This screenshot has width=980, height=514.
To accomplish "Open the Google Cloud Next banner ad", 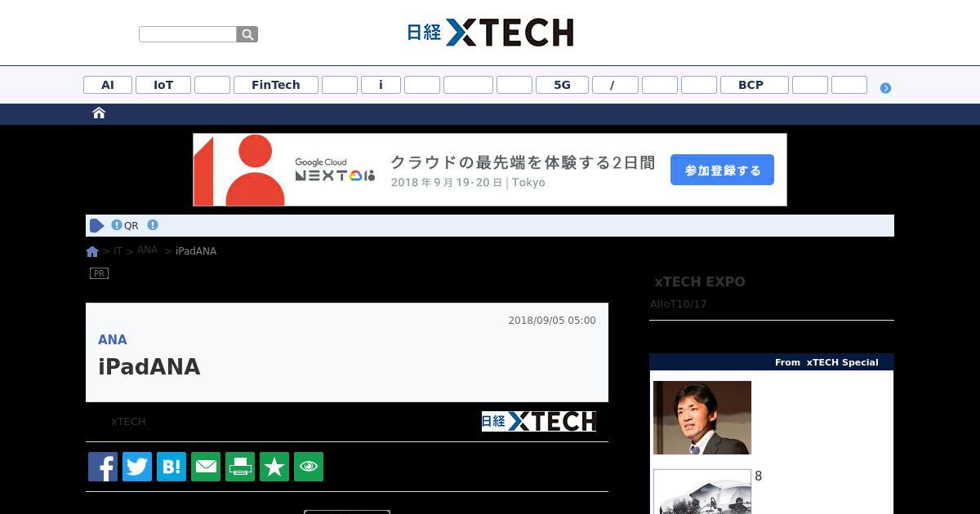I will [490, 170].
